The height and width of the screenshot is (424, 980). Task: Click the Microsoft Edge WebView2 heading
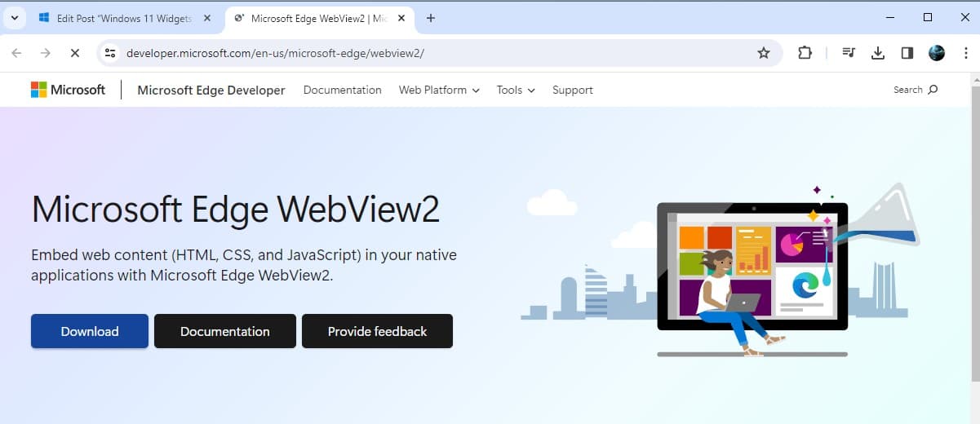click(235, 209)
